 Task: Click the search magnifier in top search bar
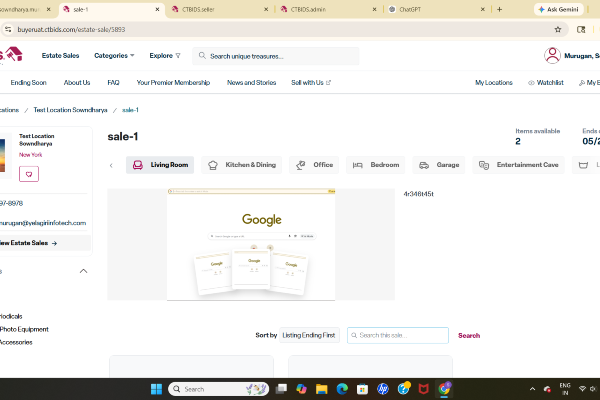click(202, 56)
